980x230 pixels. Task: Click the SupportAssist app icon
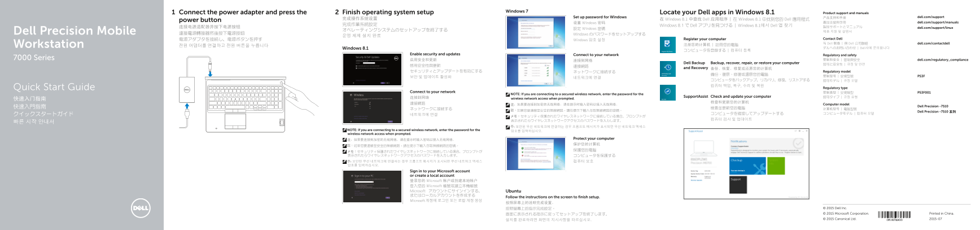(667, 93)
